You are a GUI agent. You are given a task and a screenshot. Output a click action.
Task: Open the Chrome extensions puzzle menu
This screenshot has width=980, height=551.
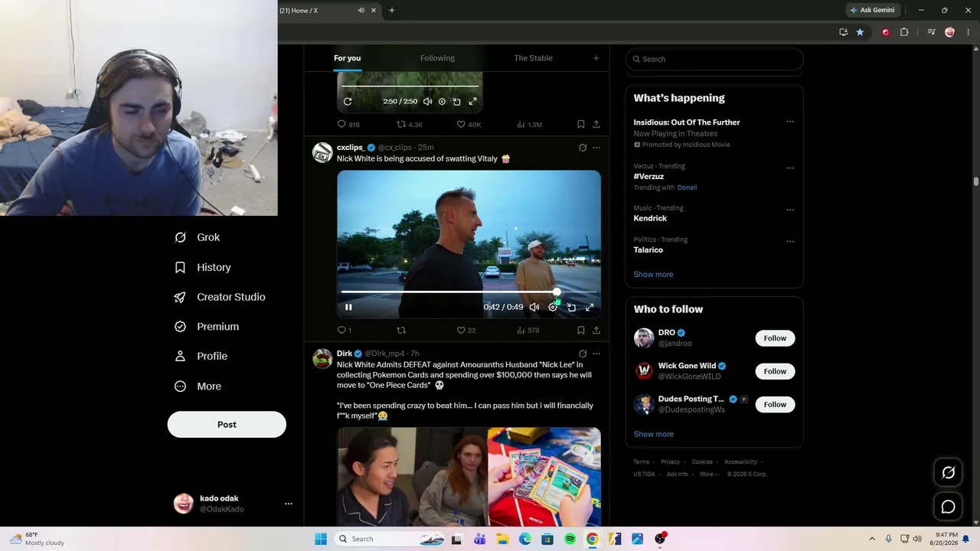click(x=904, y=32)
